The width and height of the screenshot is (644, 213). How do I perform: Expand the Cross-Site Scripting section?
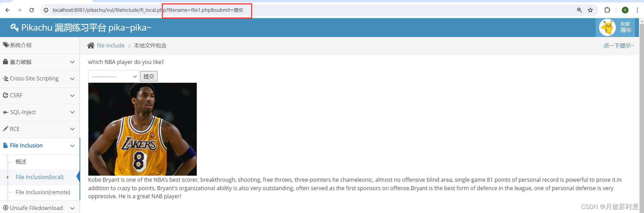[x=40, y=79]
